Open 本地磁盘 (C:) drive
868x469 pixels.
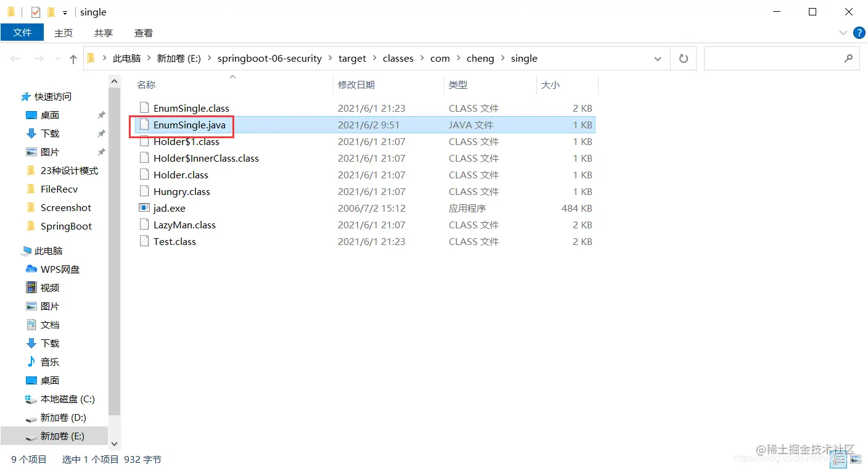(67, 399)
